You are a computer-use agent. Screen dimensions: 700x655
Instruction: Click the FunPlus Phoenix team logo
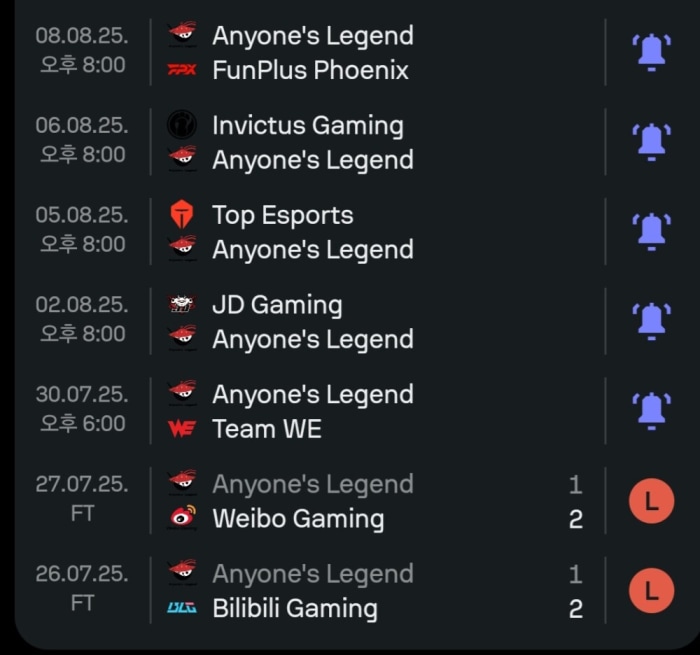182,70
